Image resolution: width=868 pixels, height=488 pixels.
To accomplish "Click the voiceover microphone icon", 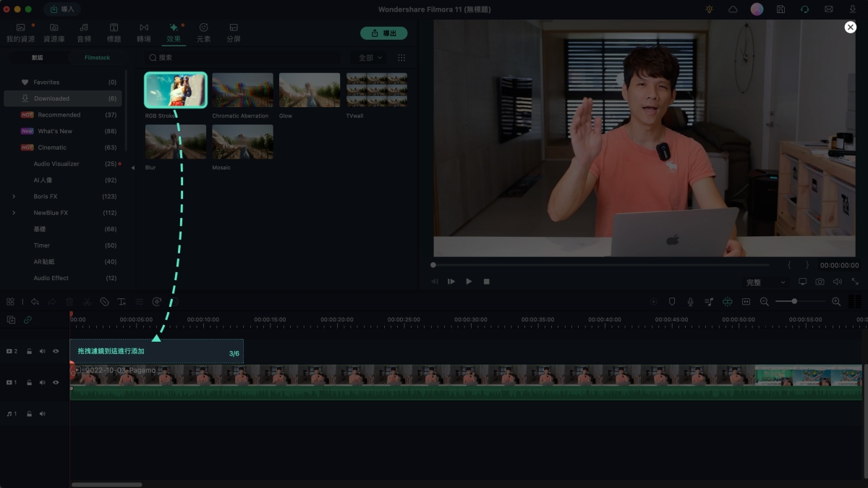I will point(690,302).
